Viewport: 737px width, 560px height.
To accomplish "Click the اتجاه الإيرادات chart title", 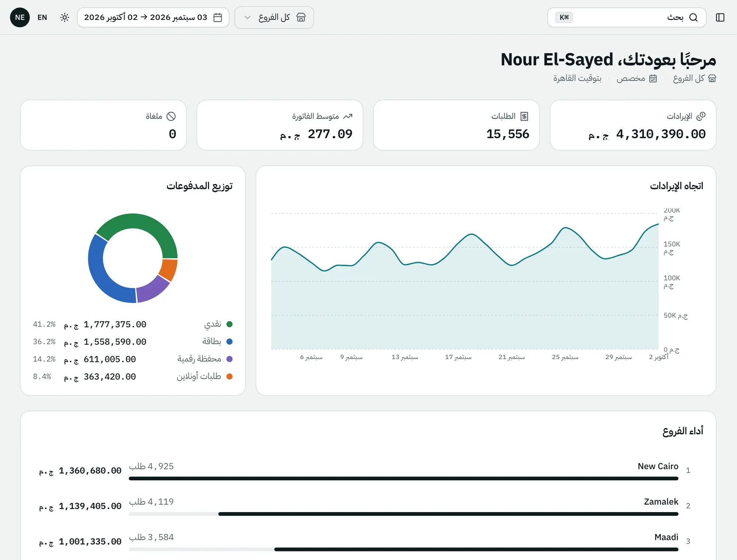I will click(x=677, y=186).
